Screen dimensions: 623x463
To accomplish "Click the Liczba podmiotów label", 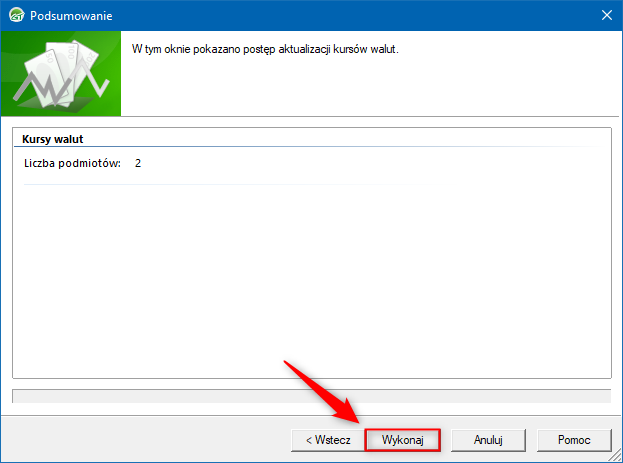I will (72, 163).
